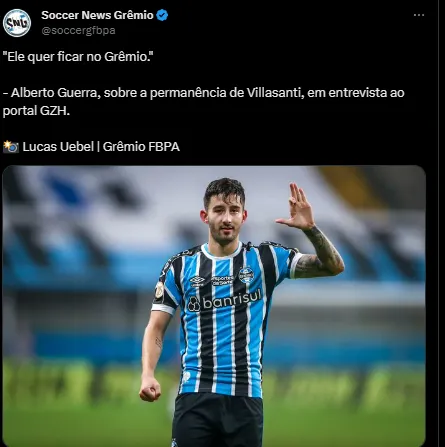Open the Soccer News Grêmio profile avatar

click(x=17, y=23)
